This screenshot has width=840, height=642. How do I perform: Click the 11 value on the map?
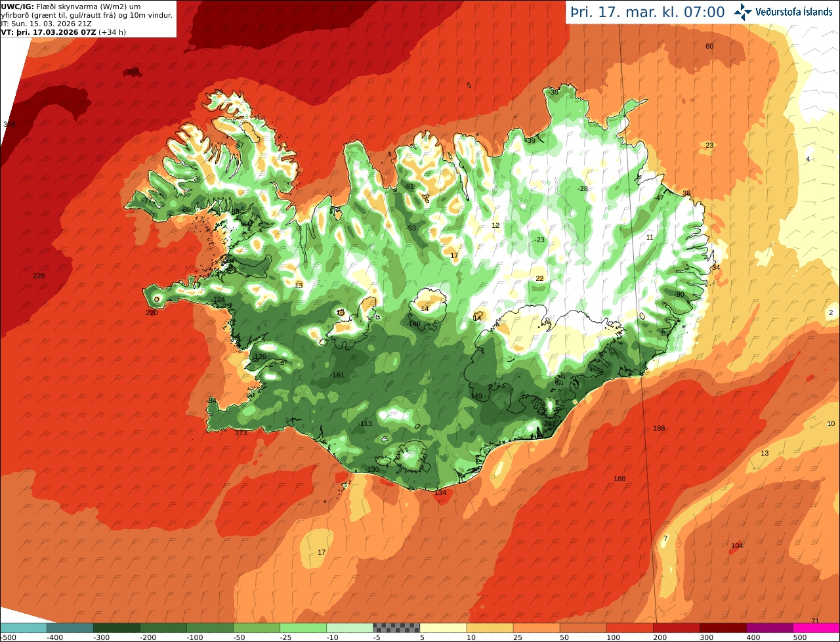(650, 237)
